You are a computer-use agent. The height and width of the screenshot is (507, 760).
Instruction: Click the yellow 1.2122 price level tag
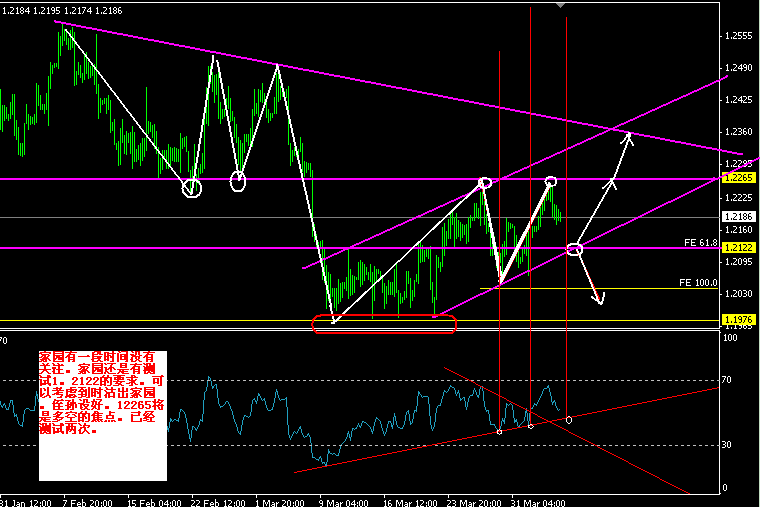(739, 248)
